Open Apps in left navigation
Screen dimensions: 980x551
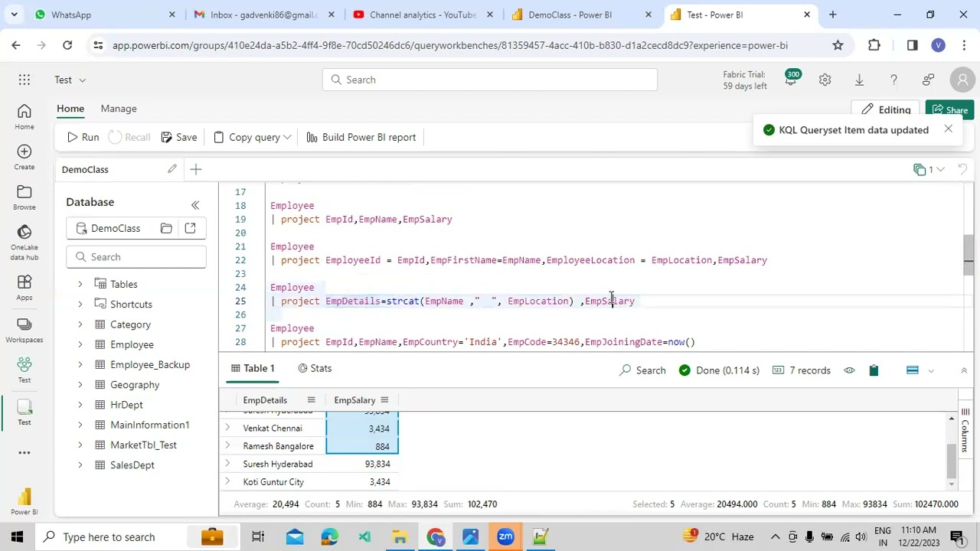click(x=24, y=288)
